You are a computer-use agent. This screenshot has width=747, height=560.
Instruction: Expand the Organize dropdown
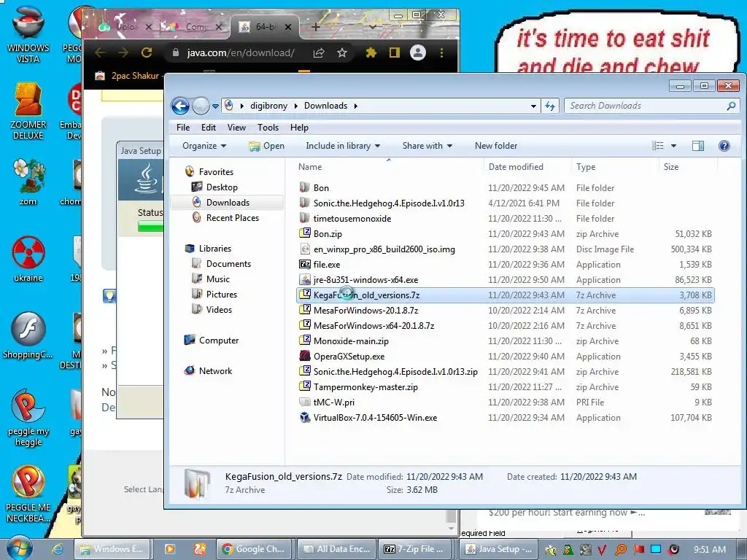[204, 146]
